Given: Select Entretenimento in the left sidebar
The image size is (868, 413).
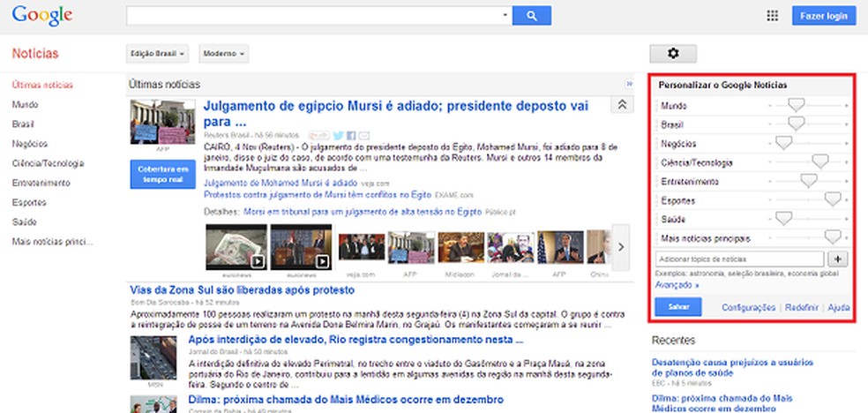Looking at the screenshot, I should pyautogui.click(x=41, y=183).
